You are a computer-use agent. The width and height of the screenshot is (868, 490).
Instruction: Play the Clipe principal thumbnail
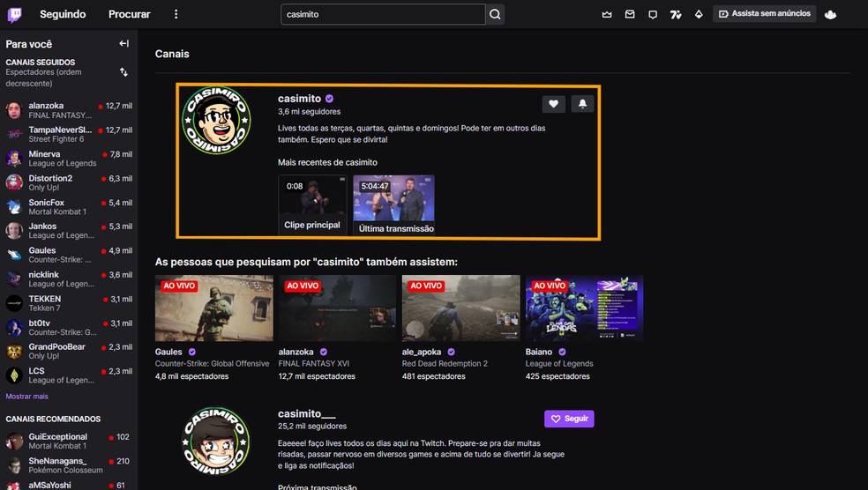[312, 205]
